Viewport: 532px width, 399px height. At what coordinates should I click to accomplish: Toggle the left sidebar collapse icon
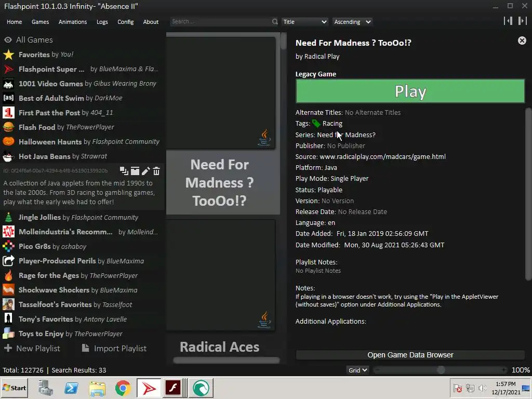(508, 21)
